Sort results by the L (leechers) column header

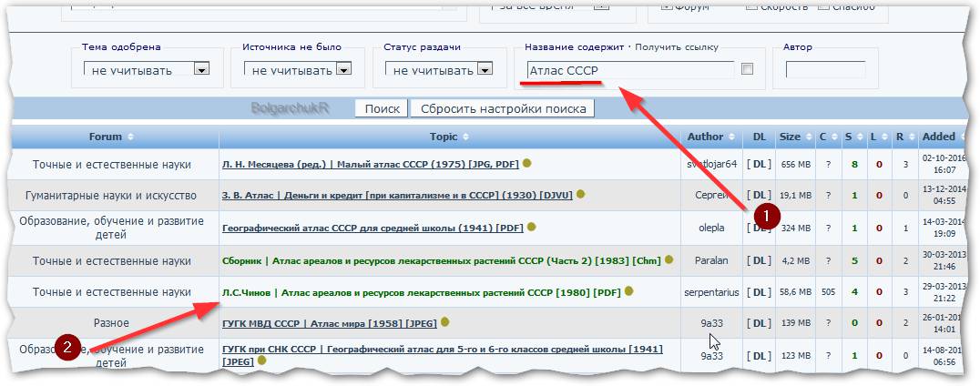(877, 137)
